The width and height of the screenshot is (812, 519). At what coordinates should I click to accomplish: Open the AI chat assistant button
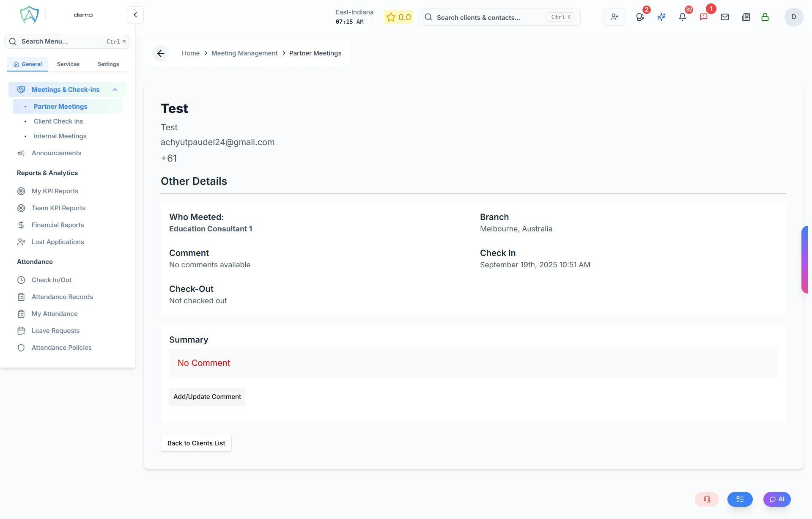(776, 499)
